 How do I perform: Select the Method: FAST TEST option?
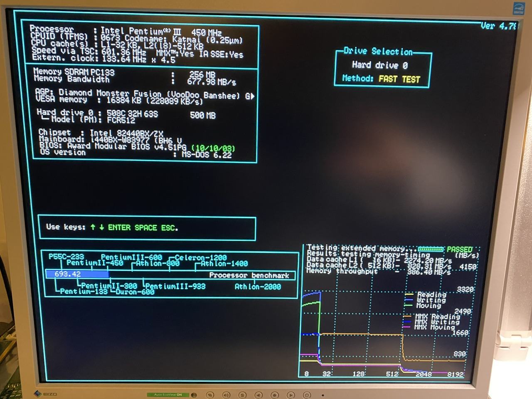[381, 79]
